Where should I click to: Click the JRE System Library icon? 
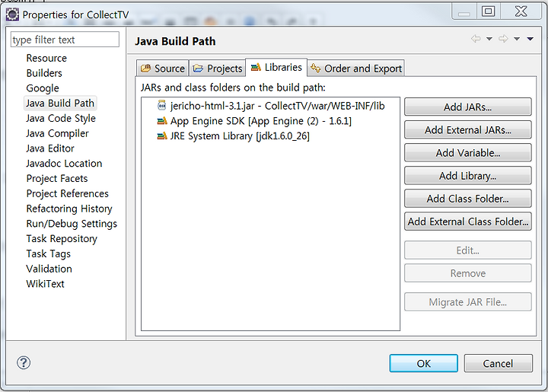click(162, 136)
